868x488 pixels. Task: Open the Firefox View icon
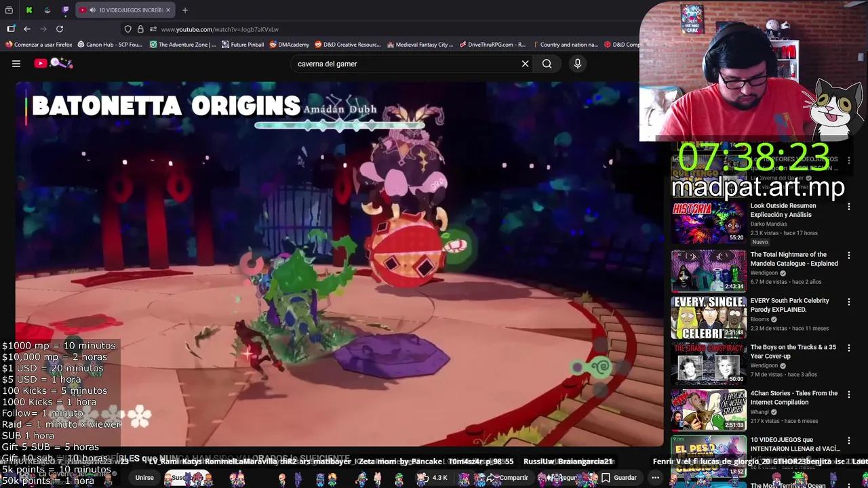9,10
